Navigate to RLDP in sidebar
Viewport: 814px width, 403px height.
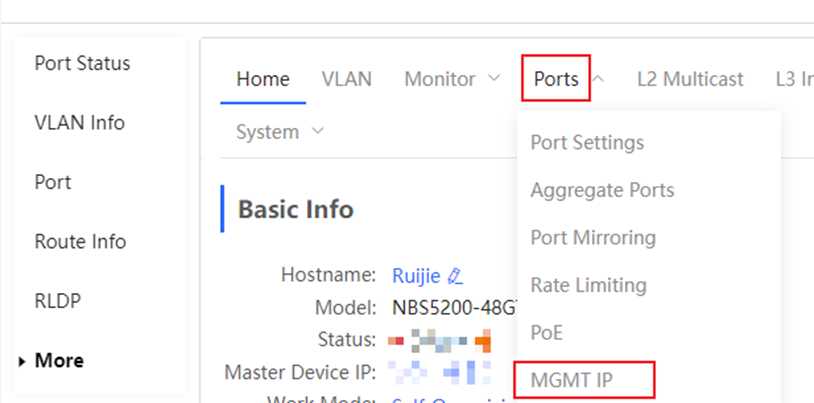click(x=57, y=301)
